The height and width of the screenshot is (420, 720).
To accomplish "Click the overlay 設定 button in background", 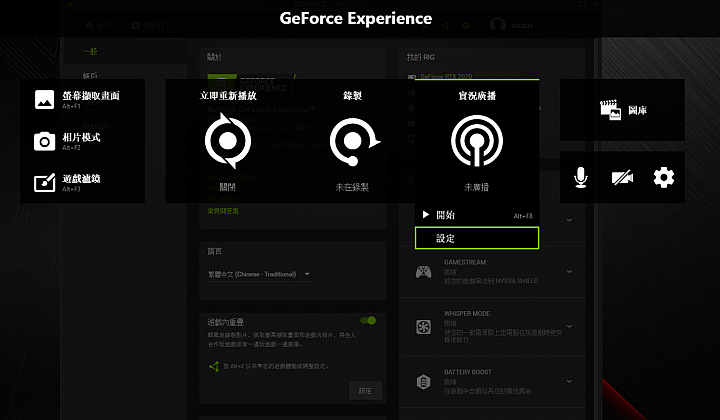I will 365,391.
